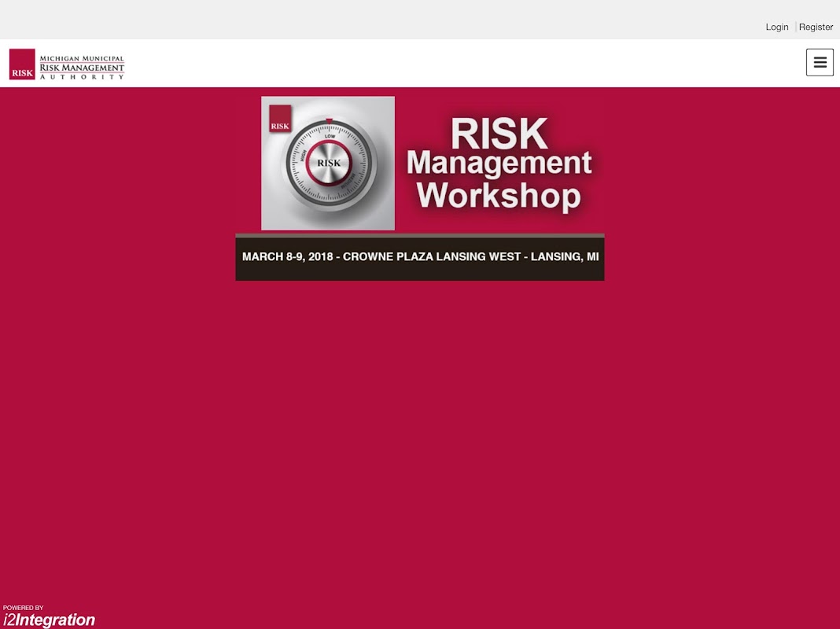Open the Register link
The image size is (840, 629).
(816, 27)
